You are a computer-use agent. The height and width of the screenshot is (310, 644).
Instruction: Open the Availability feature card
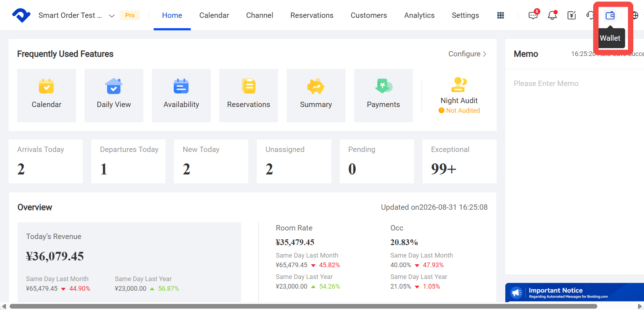tap(181, 96)
